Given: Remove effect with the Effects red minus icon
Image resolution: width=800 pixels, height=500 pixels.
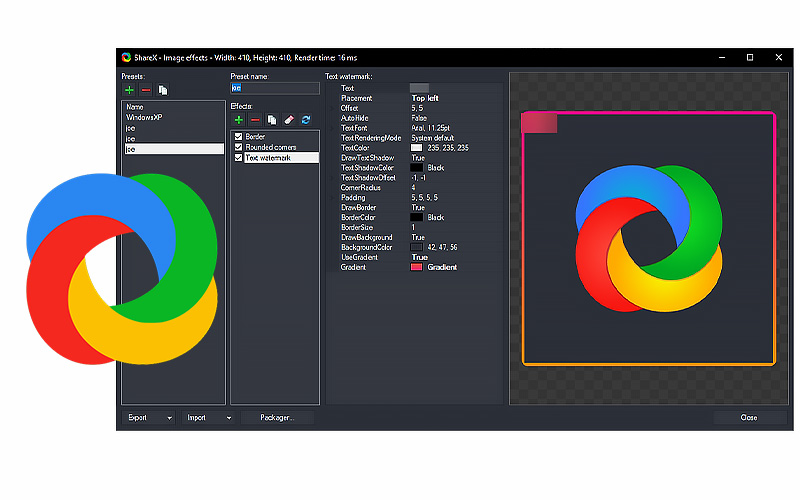Looking at the screenshot, I should coord(255,120).
